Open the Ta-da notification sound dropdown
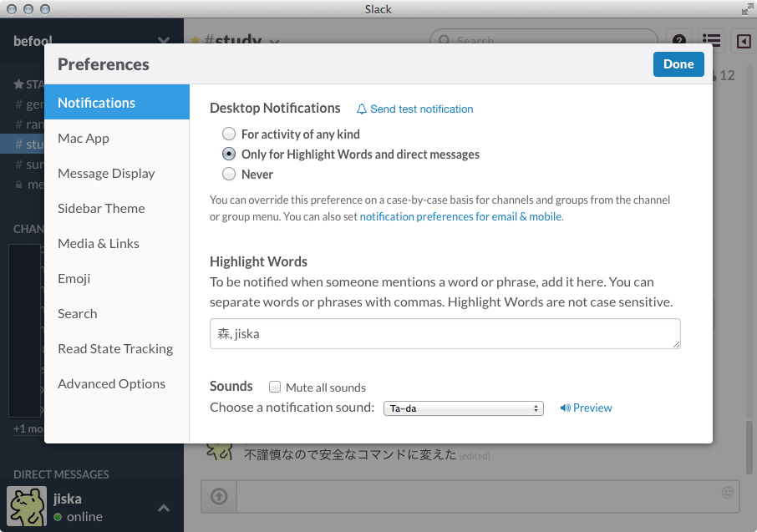Viewport: 757px width, 532px height. [464, 408]
